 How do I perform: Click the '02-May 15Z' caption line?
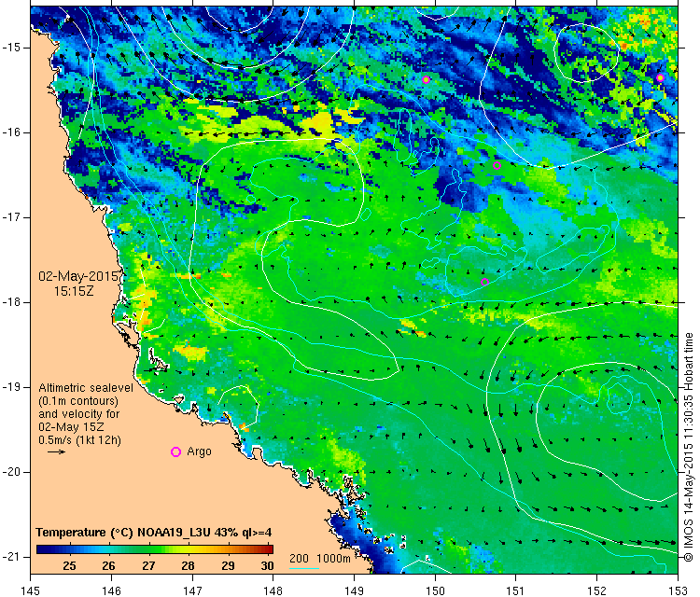71,426
